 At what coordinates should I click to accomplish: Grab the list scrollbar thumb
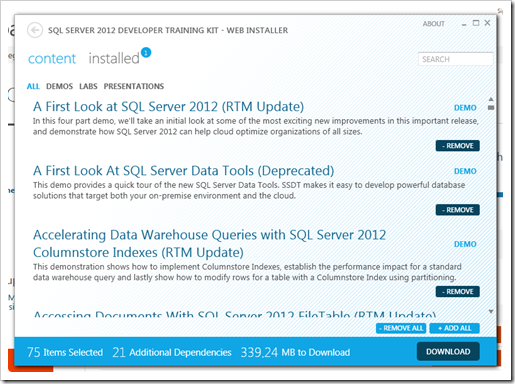[x=491, y=108]
